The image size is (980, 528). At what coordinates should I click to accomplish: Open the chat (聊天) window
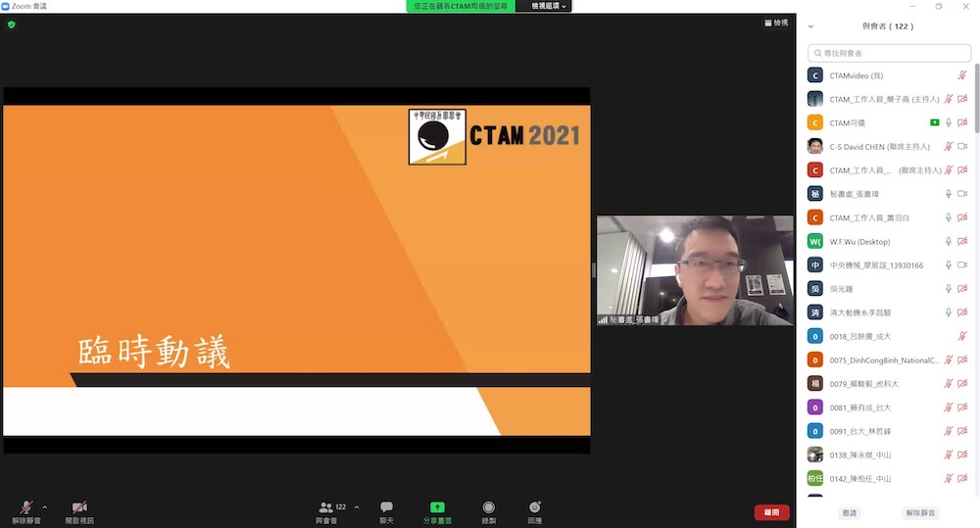coord(386,511)
